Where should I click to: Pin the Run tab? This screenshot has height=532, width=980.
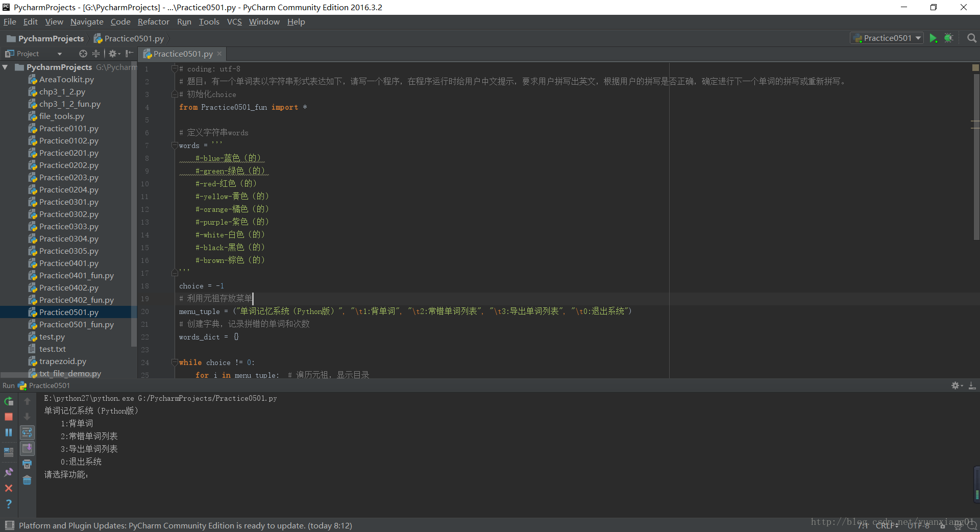pos(9,472)
